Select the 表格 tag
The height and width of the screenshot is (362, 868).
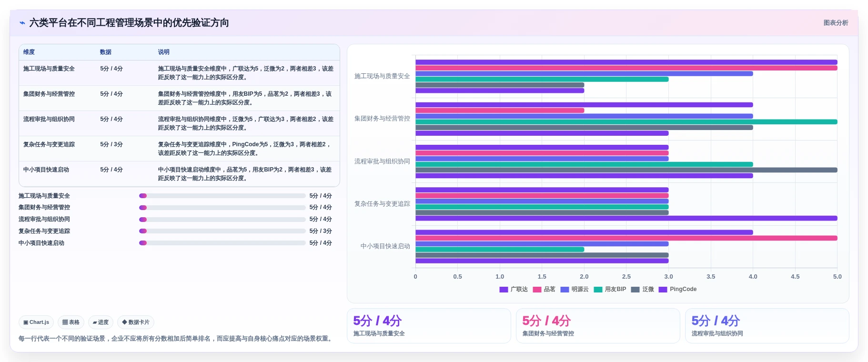(x=71, y=322)
